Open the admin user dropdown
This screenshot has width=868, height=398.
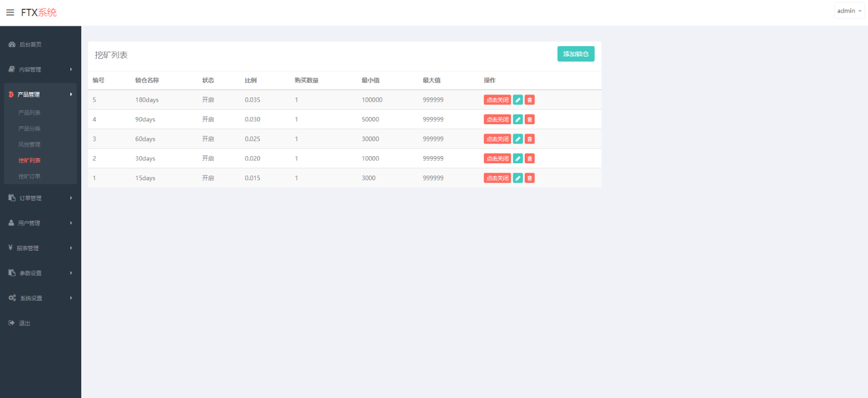pyautogui.click(x=849, y=11)
